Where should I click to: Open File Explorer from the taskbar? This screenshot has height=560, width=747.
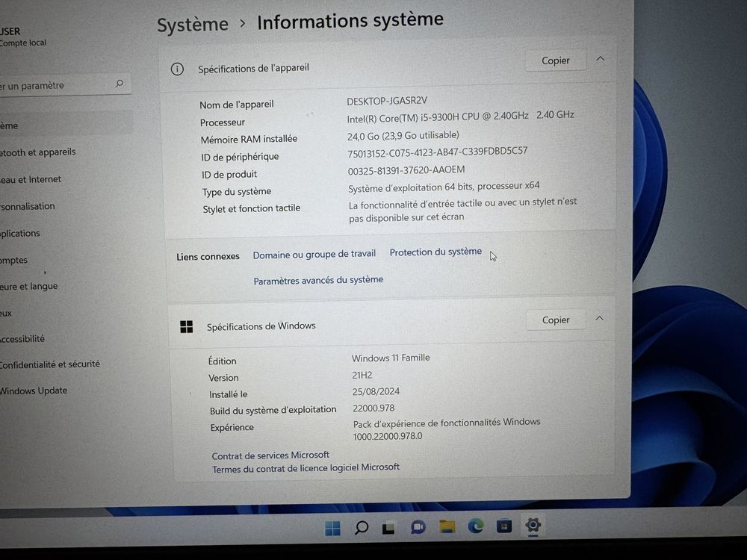click(447, 527)
